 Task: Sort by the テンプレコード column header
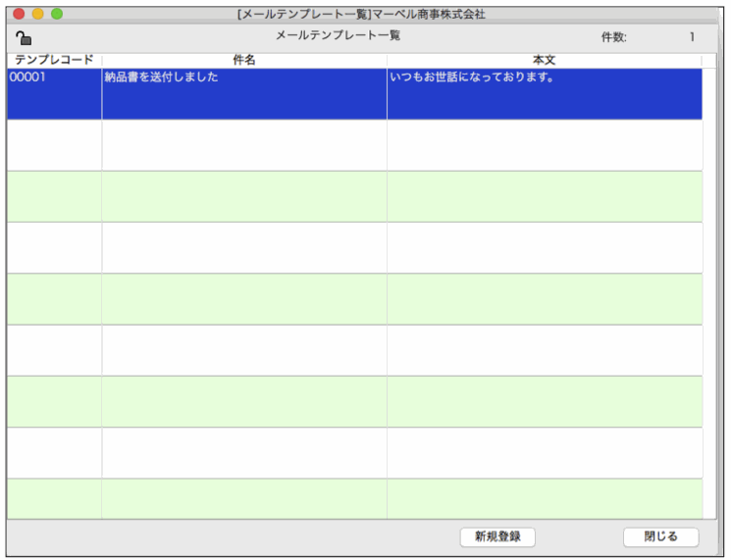[54, 61]
